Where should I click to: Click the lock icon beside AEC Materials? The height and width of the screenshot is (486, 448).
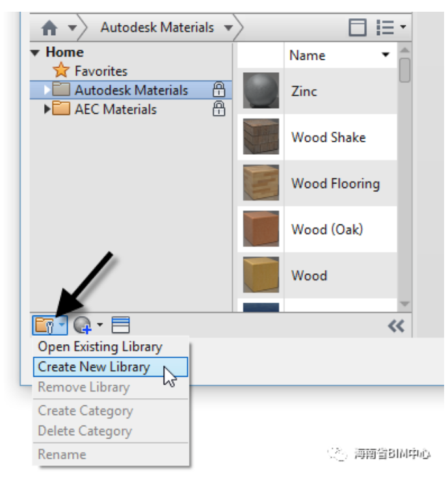pyautogui.click(x=218, y=109)
